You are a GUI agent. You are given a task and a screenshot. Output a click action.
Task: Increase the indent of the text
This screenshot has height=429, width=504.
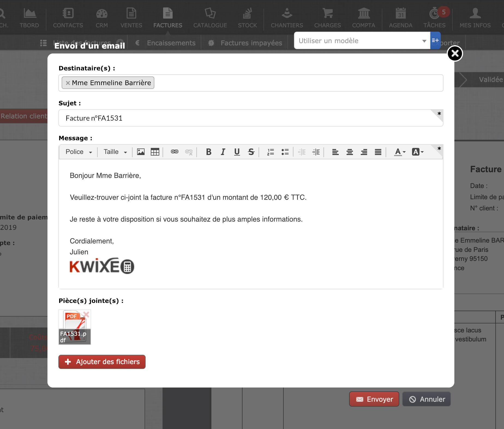click(316, 152)
